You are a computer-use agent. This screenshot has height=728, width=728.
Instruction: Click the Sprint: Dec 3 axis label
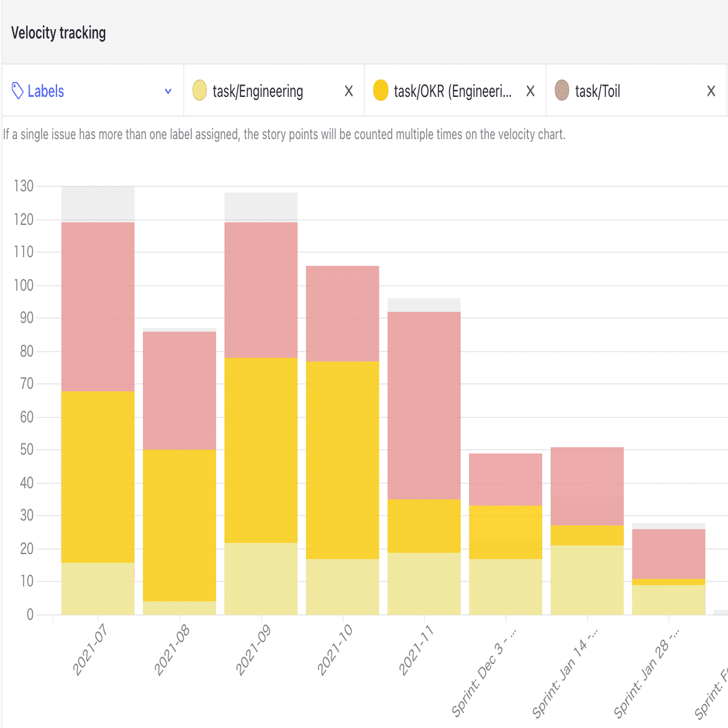coord(484,672)
